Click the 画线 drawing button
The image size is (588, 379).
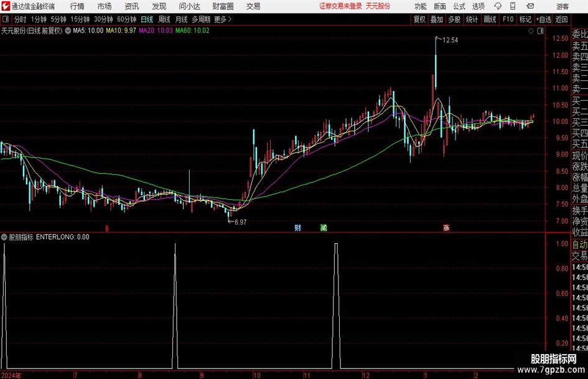pos(490,19)
